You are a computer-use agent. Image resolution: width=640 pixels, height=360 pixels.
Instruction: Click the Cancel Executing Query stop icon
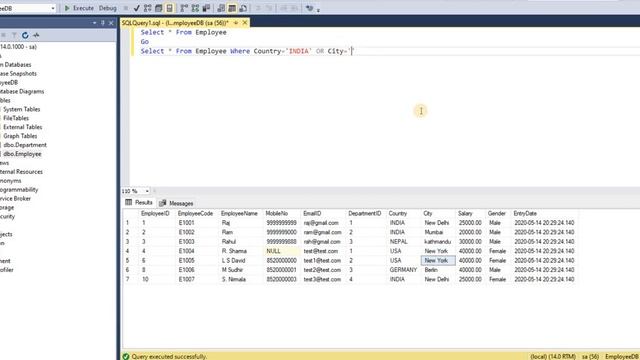point(126,8)
